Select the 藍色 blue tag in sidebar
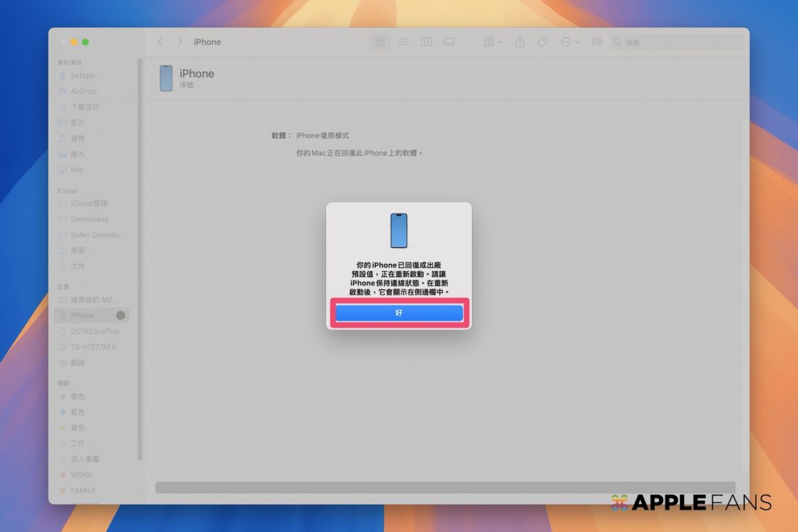This screenshot has height=532, width=798. coord(77,412)
